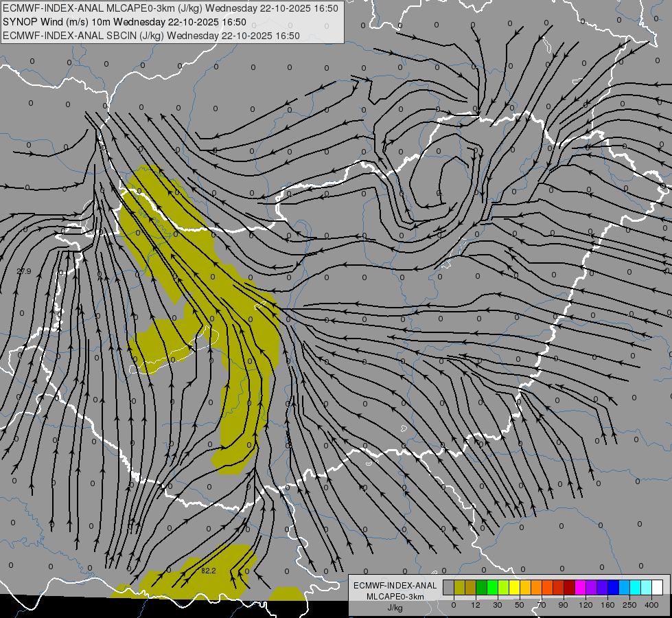The image size is (672, 618).
Task: Pick the bright green legend swatch
Action: tap(492, 587)
